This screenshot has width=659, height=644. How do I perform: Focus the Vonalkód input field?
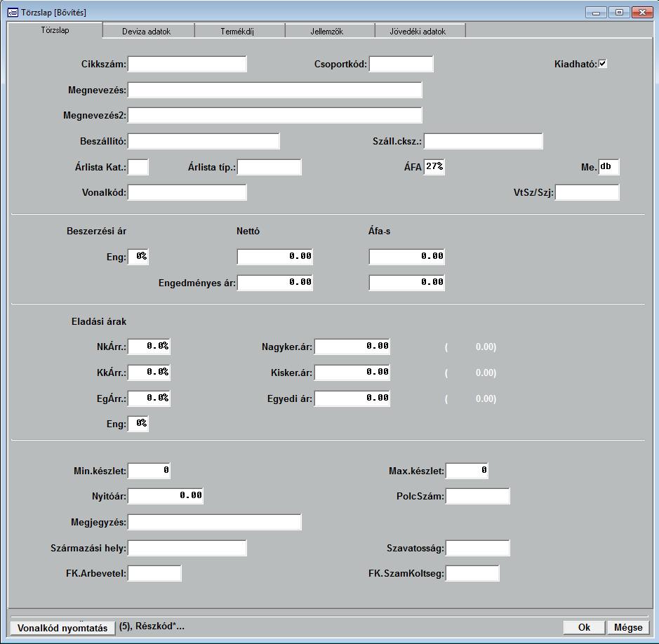tap(187, 192)
